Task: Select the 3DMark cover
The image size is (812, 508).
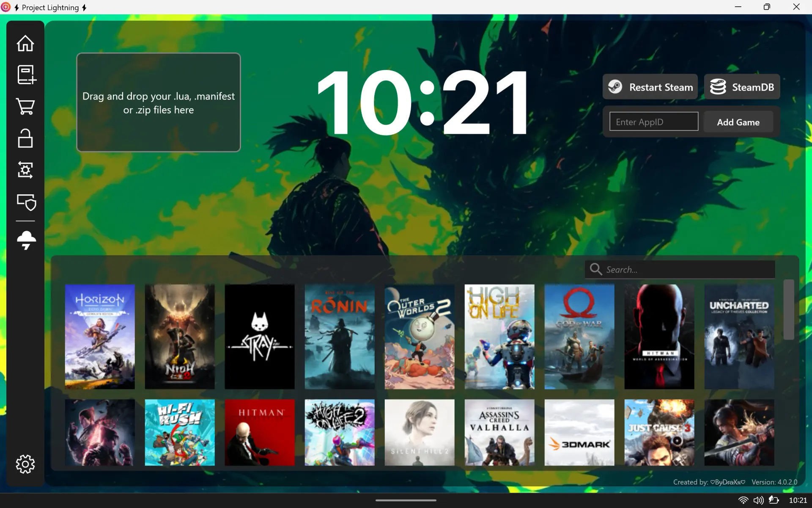Action: [x=579, y=432]
